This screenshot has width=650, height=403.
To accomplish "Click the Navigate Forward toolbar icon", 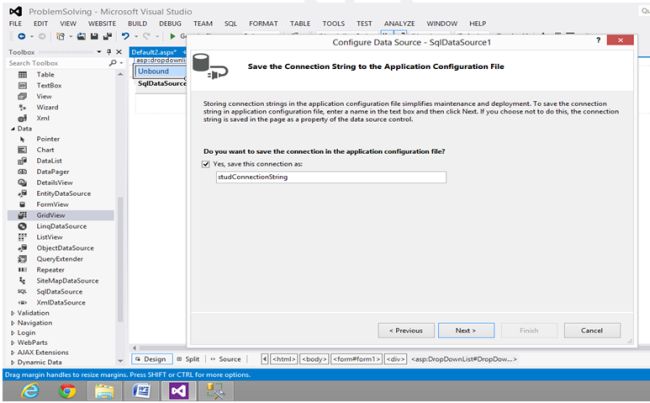I will click(42, 36).
